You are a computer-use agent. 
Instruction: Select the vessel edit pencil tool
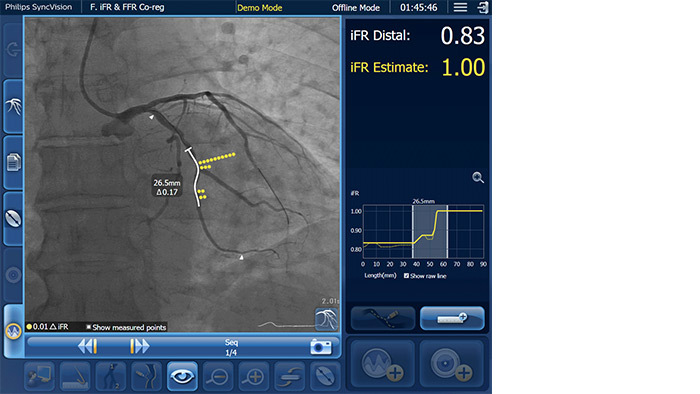(146, 377)
